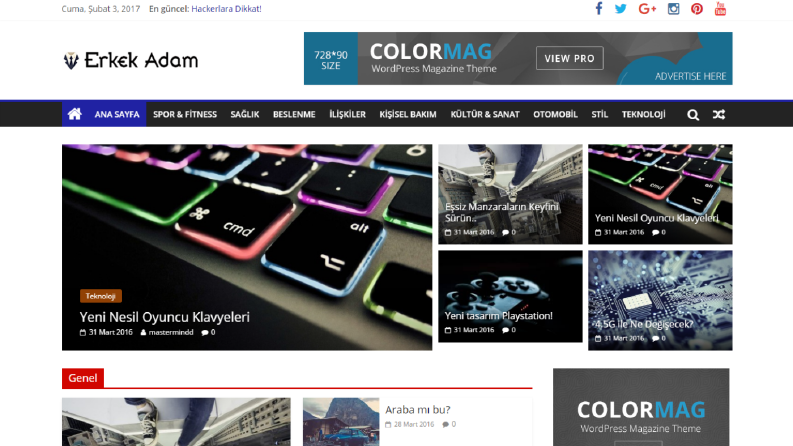Viewport: 793px width, 446px height.
Task: Open the Spor & Fitness menu
Action: point(185,114)
